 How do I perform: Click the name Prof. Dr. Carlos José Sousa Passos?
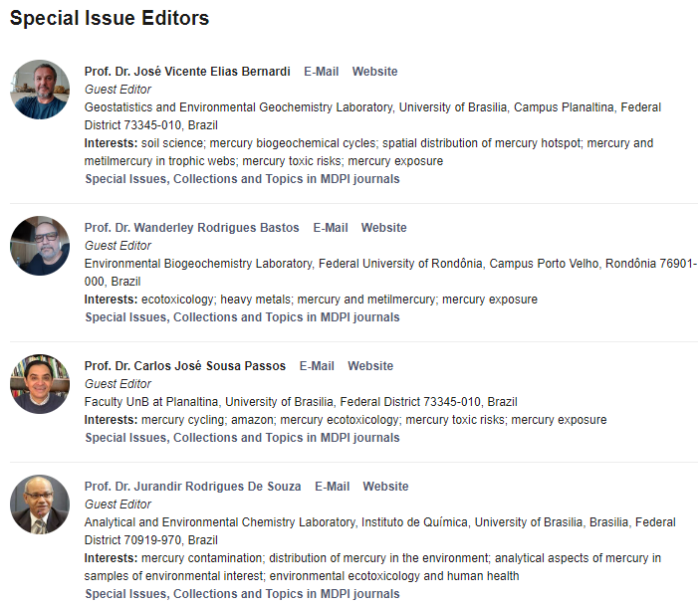tap(185, 366)
